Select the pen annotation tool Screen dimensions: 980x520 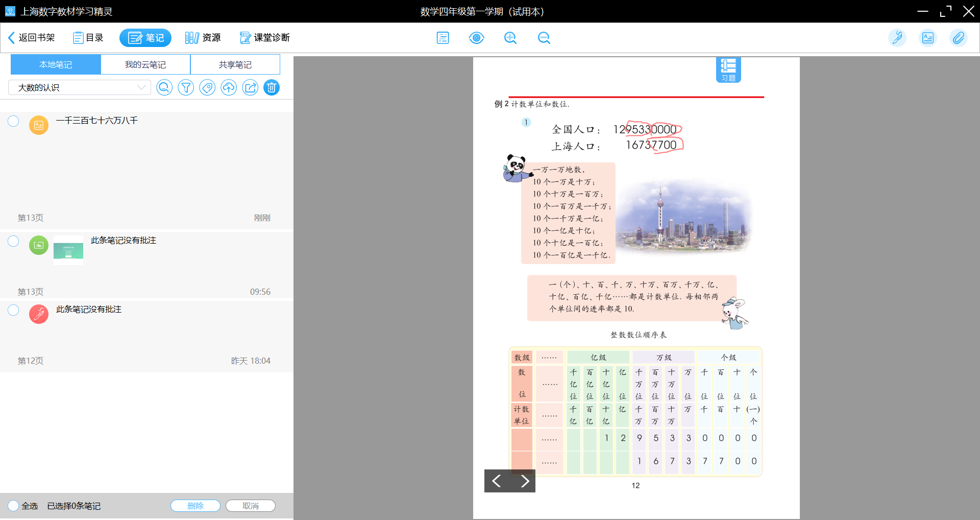897,38
